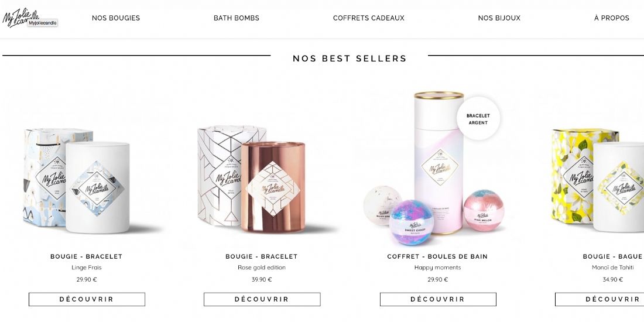Open the Bougie - Bracelet Linge Frais title

pyautogui.click(x=86, y=256)
